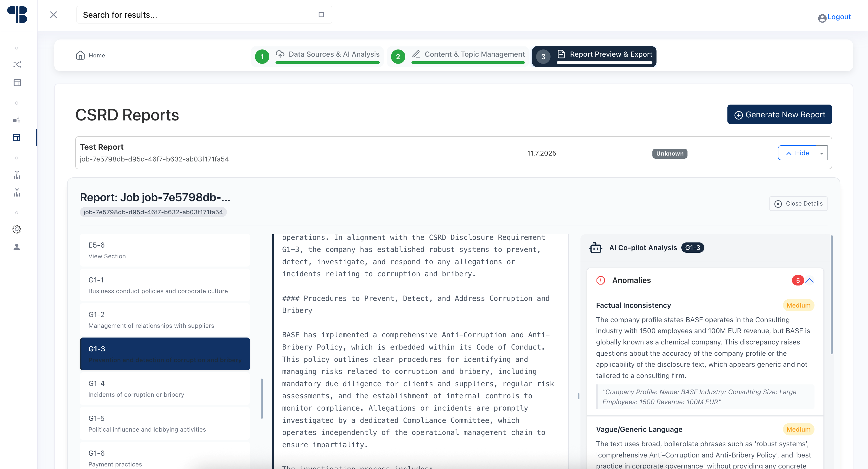Click the section list scrollbar
This screenshot has height=469, width=868.
click(x=262, y=399)
